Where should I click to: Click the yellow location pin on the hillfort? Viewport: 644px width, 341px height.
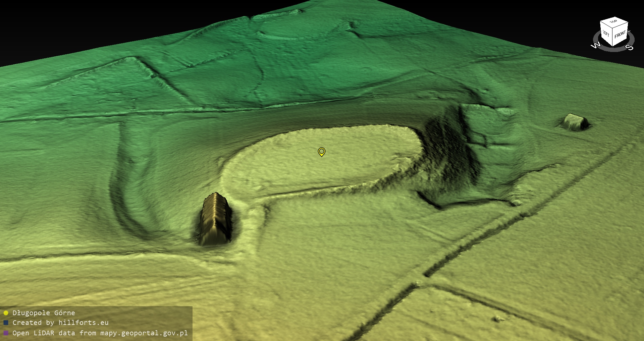[x=321, y=152]
